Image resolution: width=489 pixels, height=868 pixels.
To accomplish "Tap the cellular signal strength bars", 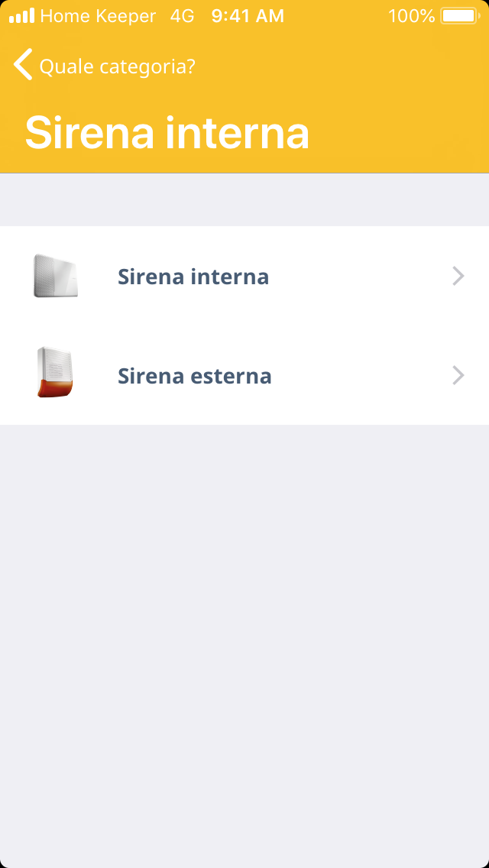I will (21, 16).
